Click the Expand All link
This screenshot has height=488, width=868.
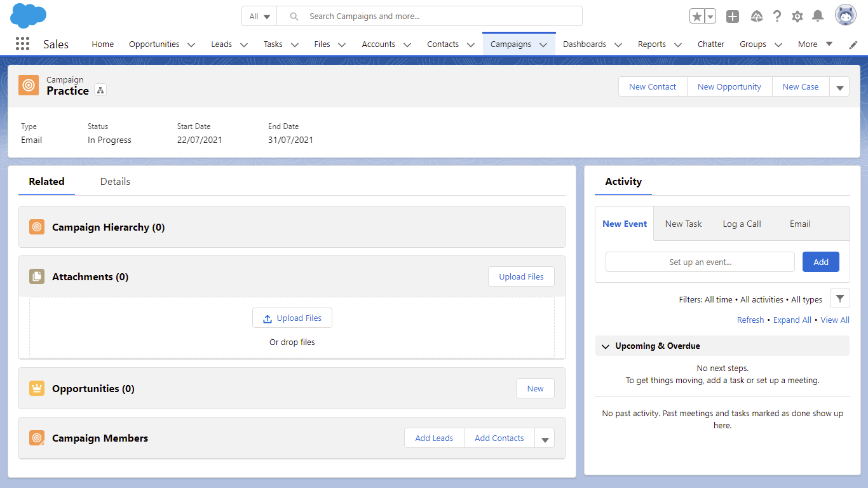[x=792, y=320]
